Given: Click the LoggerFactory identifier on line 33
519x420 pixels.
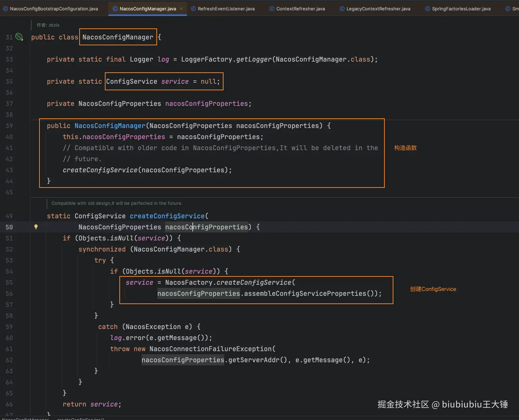Looking at the screenshot, I should pyautogui.click(x=207, y=59).
